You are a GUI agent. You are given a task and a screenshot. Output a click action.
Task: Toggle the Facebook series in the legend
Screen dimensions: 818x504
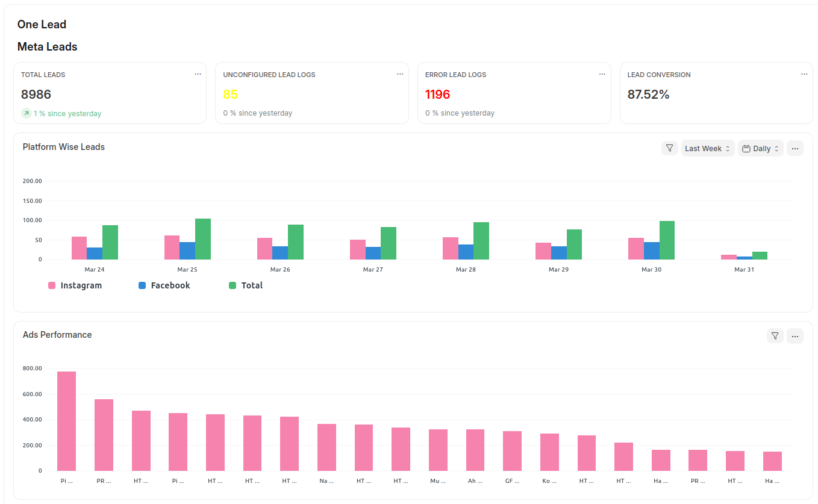point(164,285)
